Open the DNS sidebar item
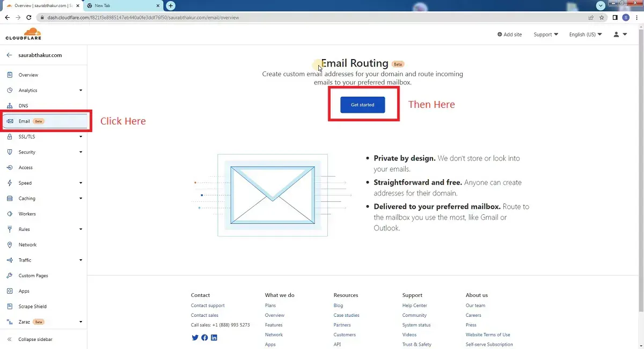 (x=43, y=106)
